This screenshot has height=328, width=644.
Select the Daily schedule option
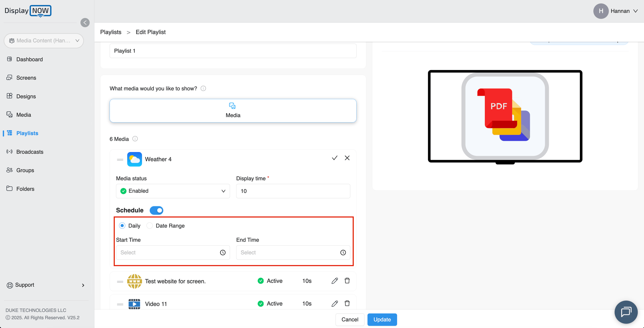pyautogui.click(x=122, y=226)
